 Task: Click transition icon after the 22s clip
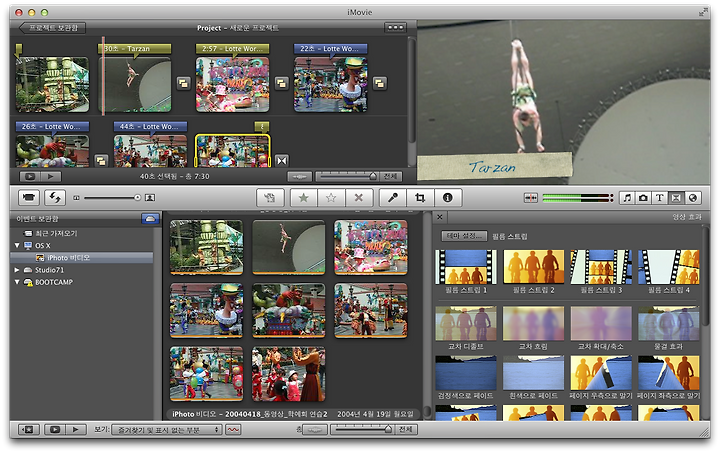(379, 84)
